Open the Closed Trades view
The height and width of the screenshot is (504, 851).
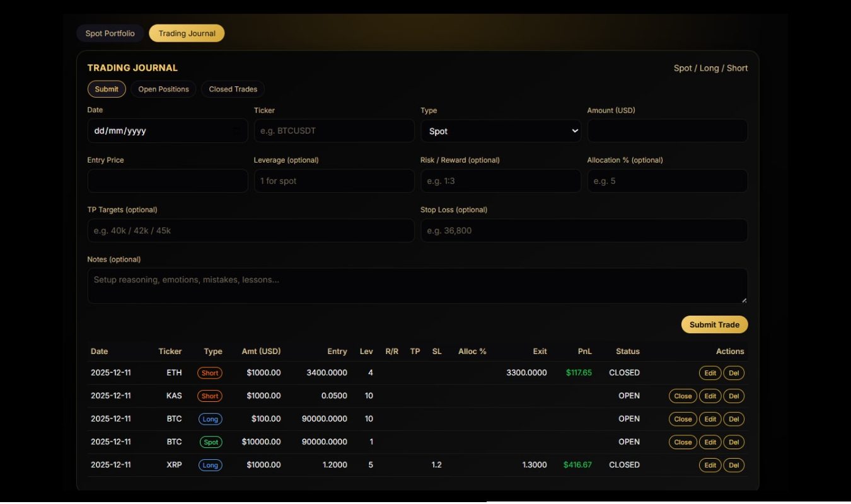tap(232, 89)
